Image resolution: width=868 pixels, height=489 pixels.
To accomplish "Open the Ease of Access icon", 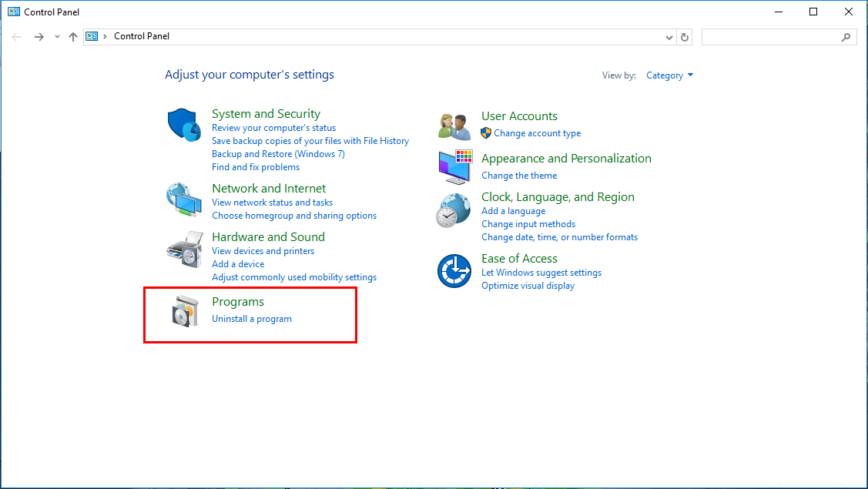I will coord(454,271).
